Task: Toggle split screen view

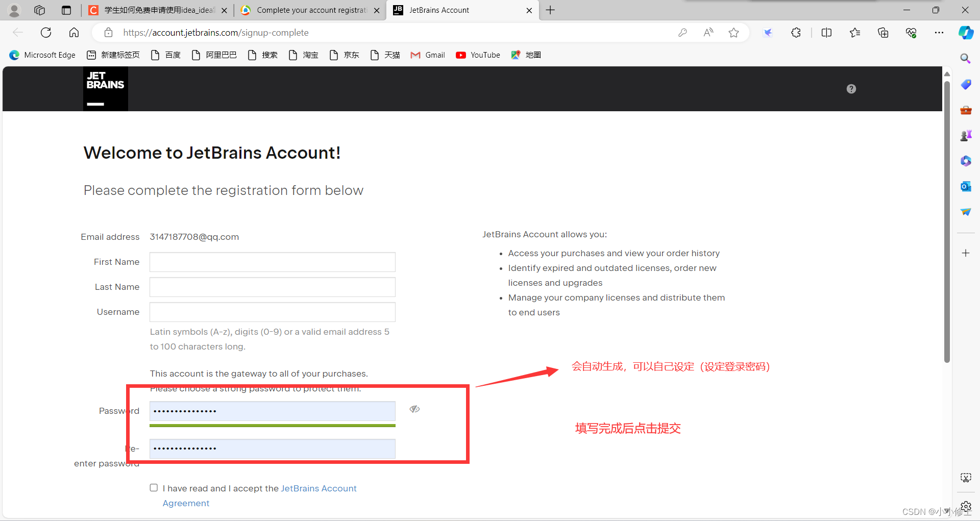Action: (x=826, y=33)
